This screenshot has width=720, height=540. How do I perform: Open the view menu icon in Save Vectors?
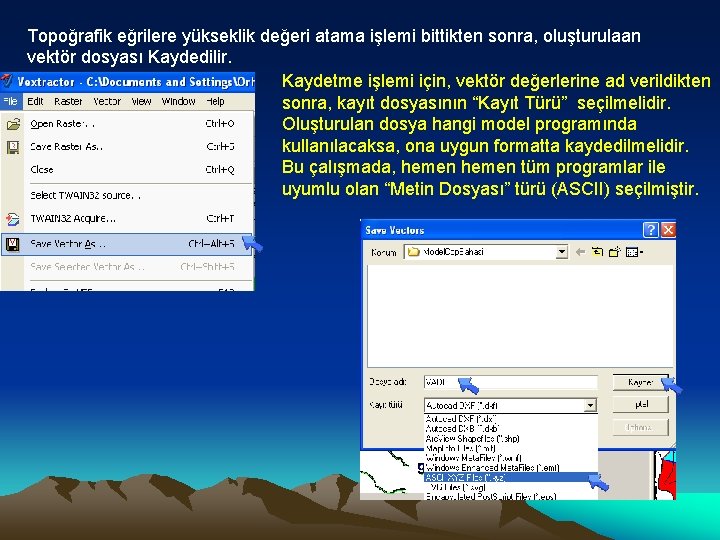[x=634, y=252]
